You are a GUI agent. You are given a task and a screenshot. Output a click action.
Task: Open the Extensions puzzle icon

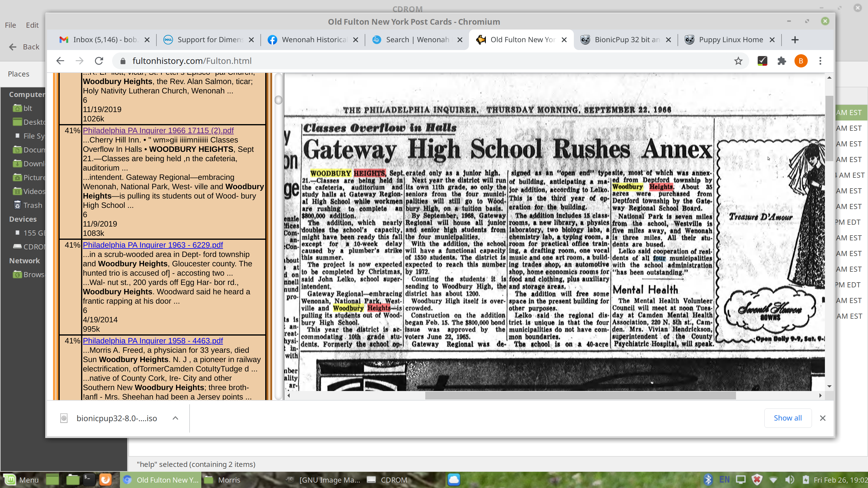pyautogui.click(x=782, y=61)
